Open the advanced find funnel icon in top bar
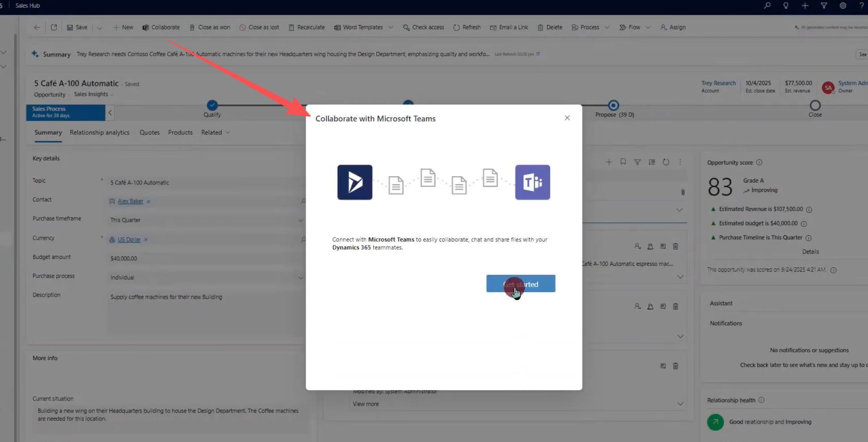This screenshot has height=442, width=868. pos(824,6)
